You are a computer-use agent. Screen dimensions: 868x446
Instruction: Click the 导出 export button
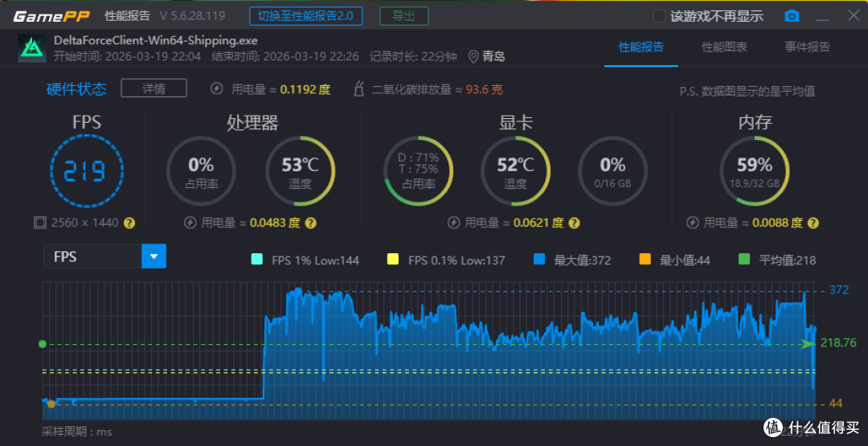(x=404, y=16)
